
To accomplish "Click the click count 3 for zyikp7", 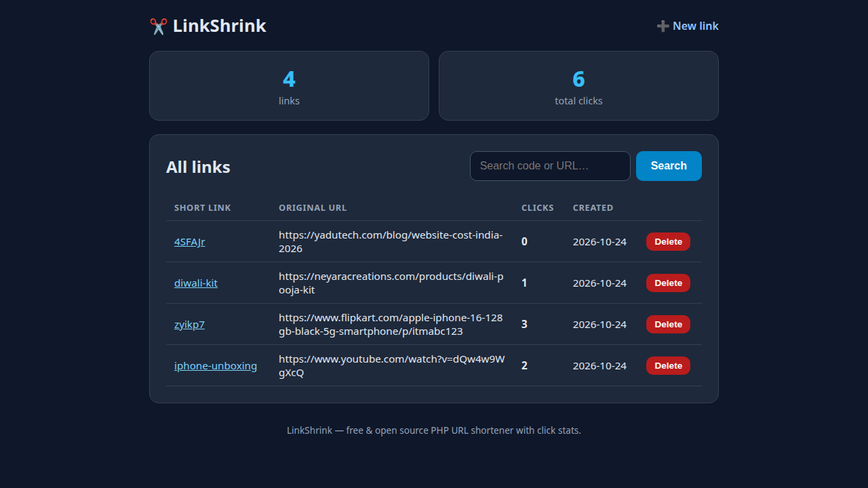I will (x=524, y=325).
